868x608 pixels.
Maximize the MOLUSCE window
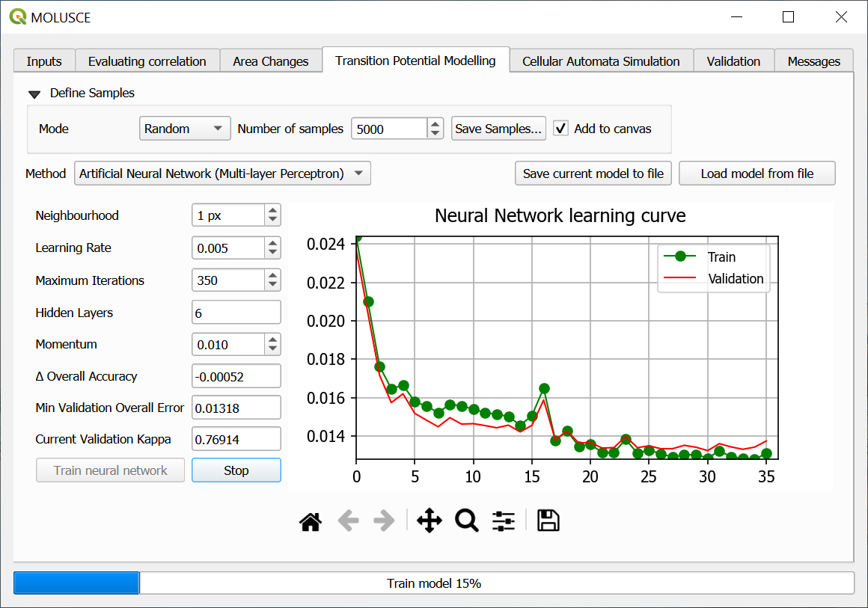[788, 17]
